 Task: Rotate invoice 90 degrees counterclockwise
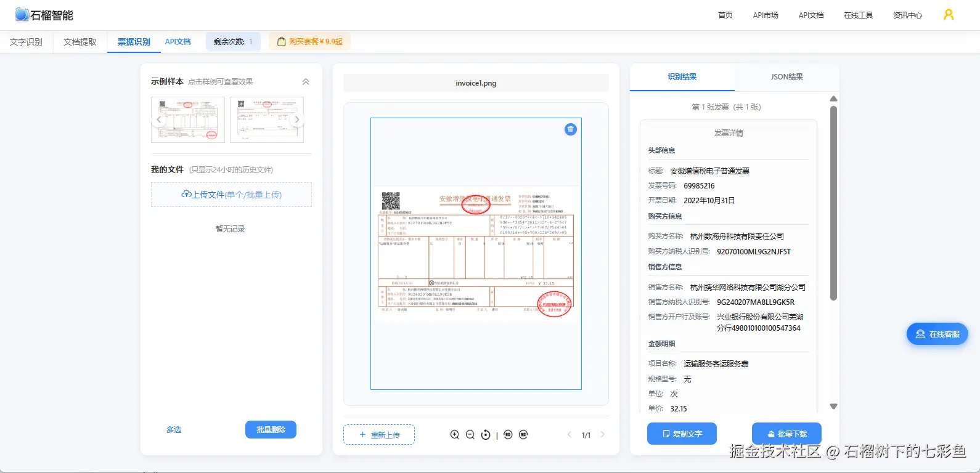pos(508,435)
